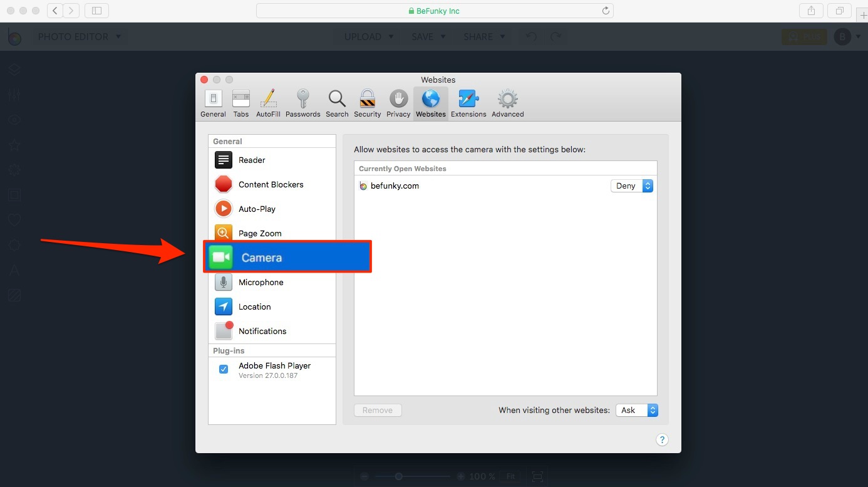
Task: Open the SAVE dropdown menu
Action: (428, 37)
